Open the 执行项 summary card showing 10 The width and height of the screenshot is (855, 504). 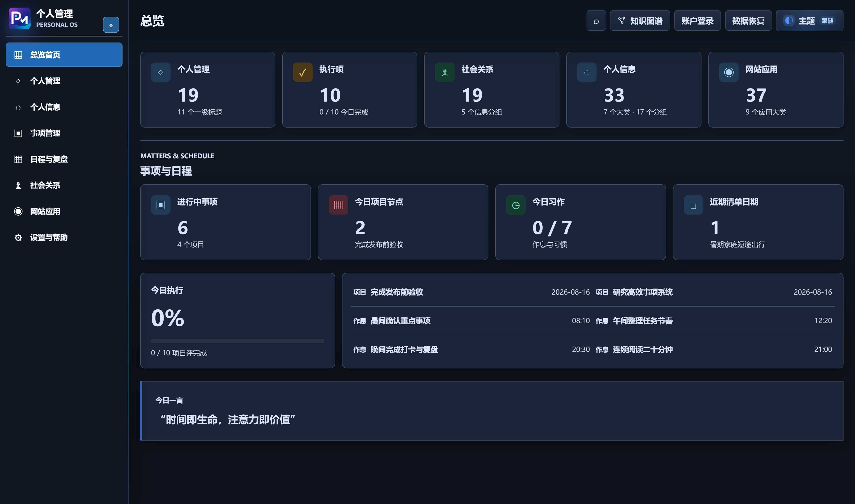(350, 90)
